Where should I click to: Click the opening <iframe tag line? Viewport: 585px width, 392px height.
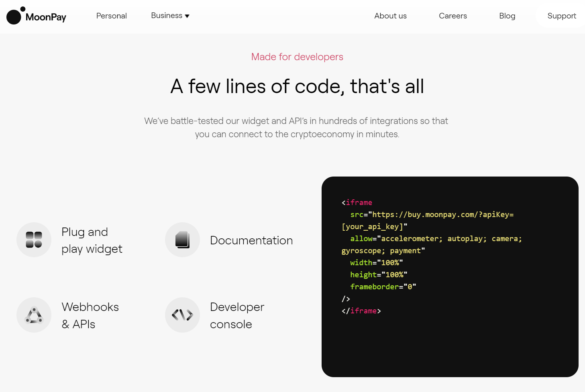click(x=357, y=203)
